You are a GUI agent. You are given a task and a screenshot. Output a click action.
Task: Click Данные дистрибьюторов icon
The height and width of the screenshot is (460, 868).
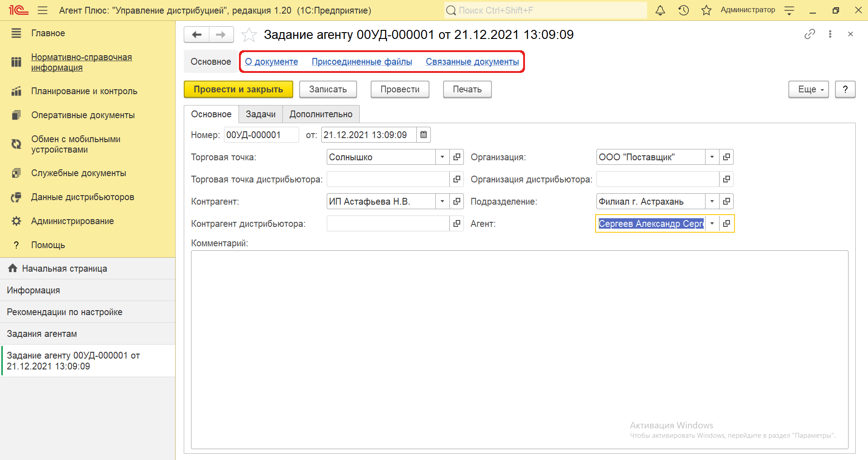click(x=16, y=197)
